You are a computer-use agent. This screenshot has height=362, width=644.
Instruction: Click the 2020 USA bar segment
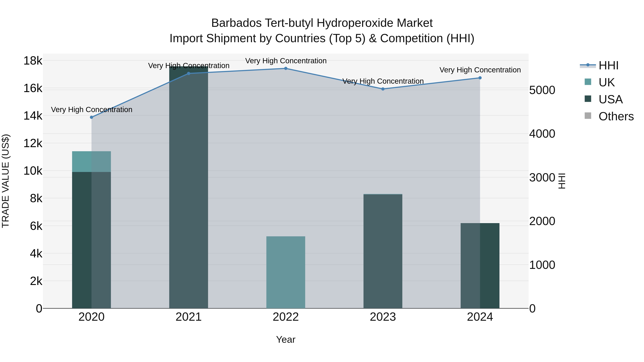[x=91, y=240]
